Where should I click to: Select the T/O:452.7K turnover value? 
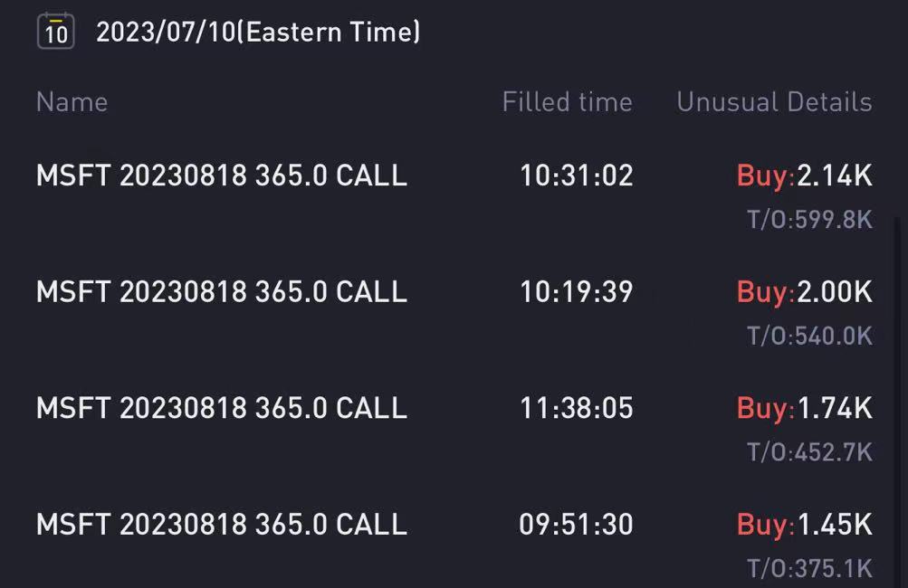pos(809,452)
